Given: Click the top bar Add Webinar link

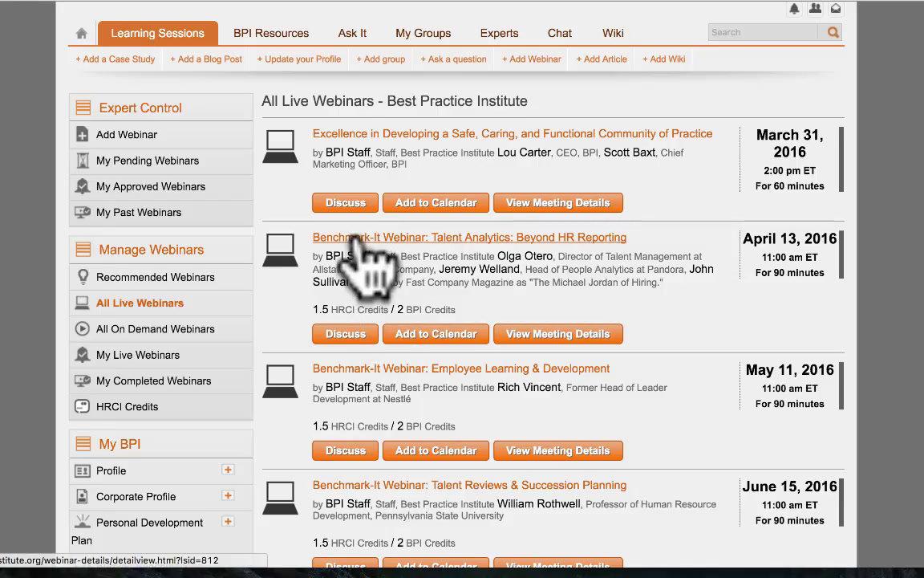Looking at the screenshot, I should (532, 59).
